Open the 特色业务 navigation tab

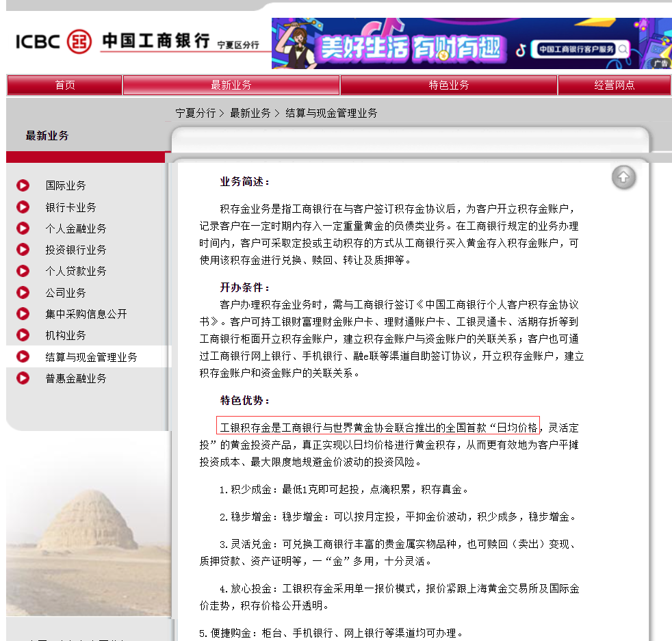(448, 84)
